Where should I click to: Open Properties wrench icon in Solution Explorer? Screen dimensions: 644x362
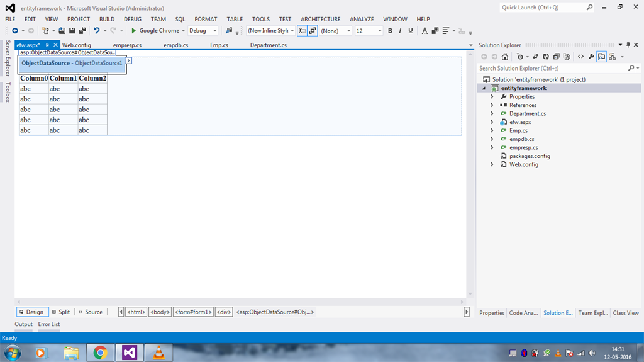click(591, 57)
